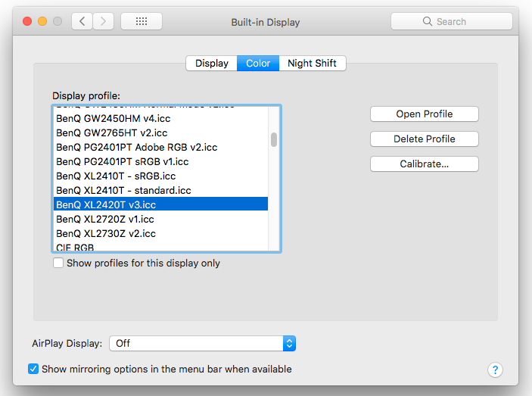This screenshot has height=396, width=532.
Task: Select the Color tab
Action: 258,63
